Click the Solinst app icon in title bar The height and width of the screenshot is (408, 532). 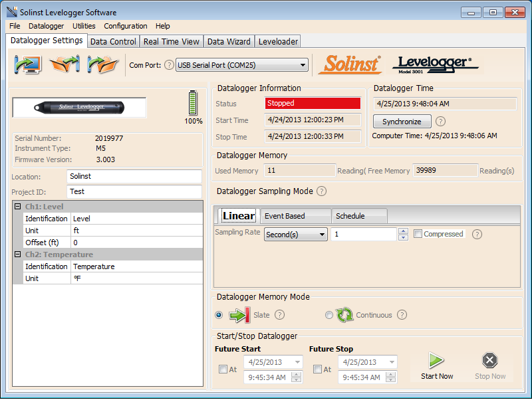(12, 12)
